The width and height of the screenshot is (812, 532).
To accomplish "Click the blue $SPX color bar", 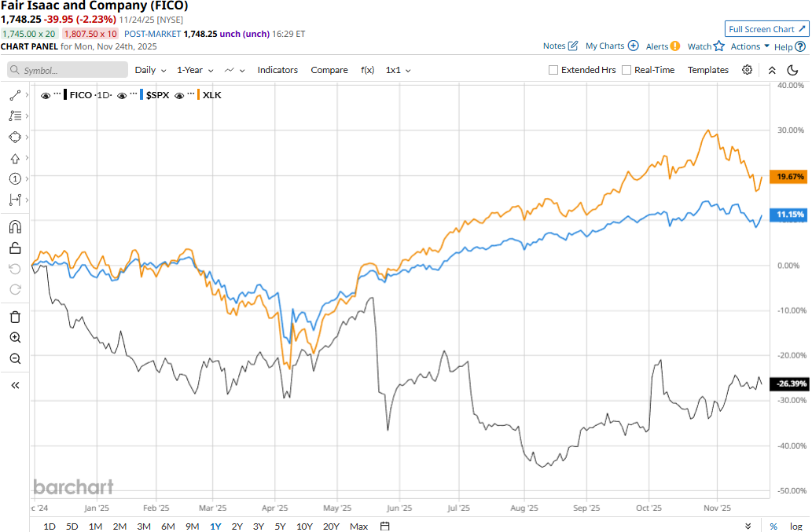I will (141, 95).
